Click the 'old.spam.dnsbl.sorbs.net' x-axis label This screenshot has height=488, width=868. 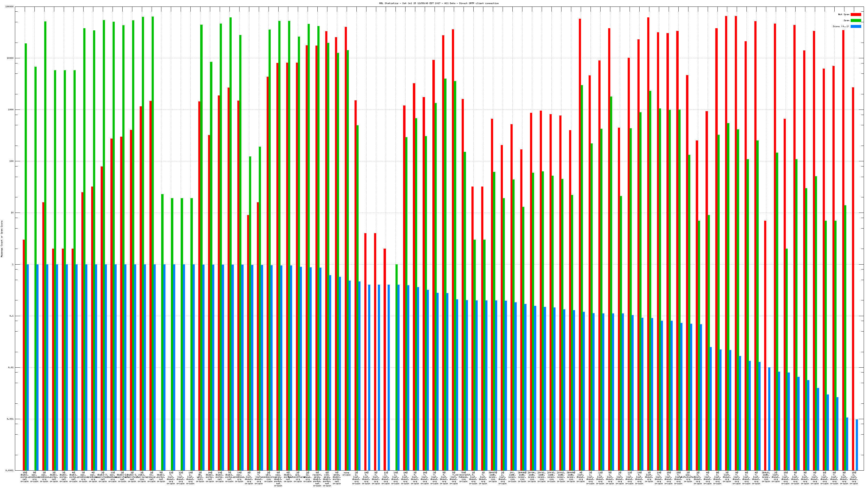click(327, 479)
